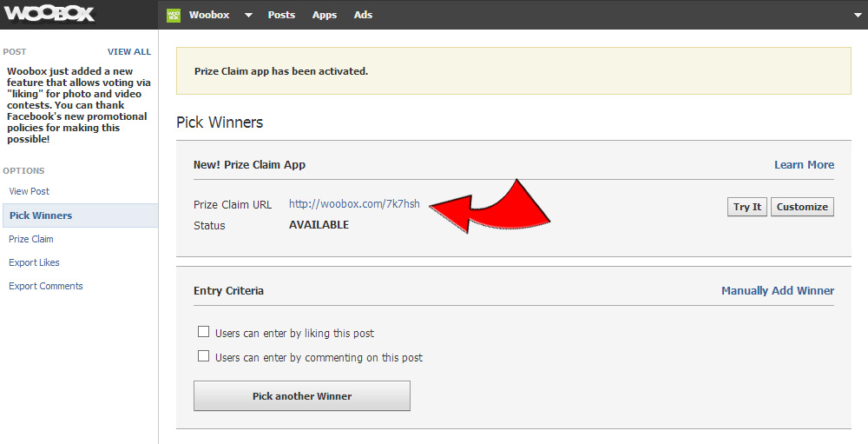Viewport: 868px width, 444px height.
Task: Open the View Post option
Action: [29, 191]
